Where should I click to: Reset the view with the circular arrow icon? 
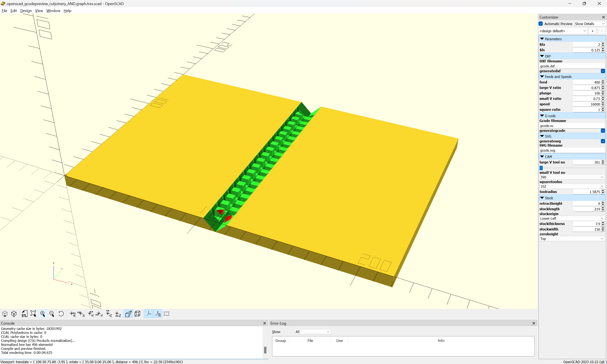point(61,314)
